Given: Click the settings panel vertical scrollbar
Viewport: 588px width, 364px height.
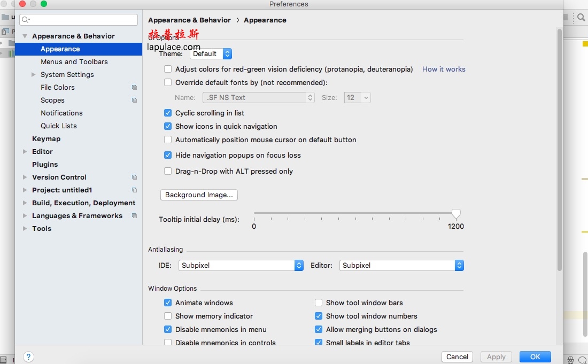Looking at the screenshot, I should coord(560,150).
